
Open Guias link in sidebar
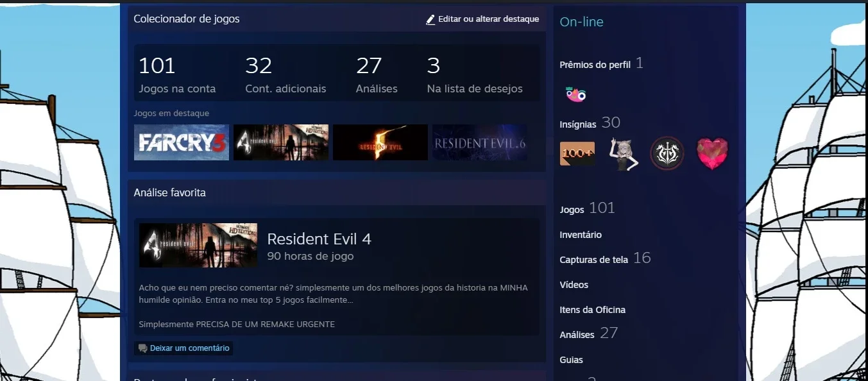pos(571,360)
